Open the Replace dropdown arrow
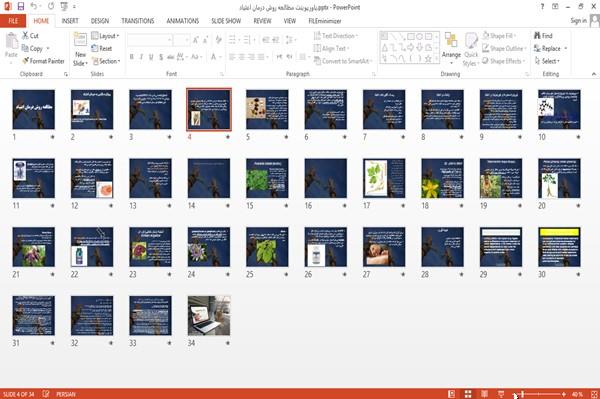600x399 pixels. (566, 48)
